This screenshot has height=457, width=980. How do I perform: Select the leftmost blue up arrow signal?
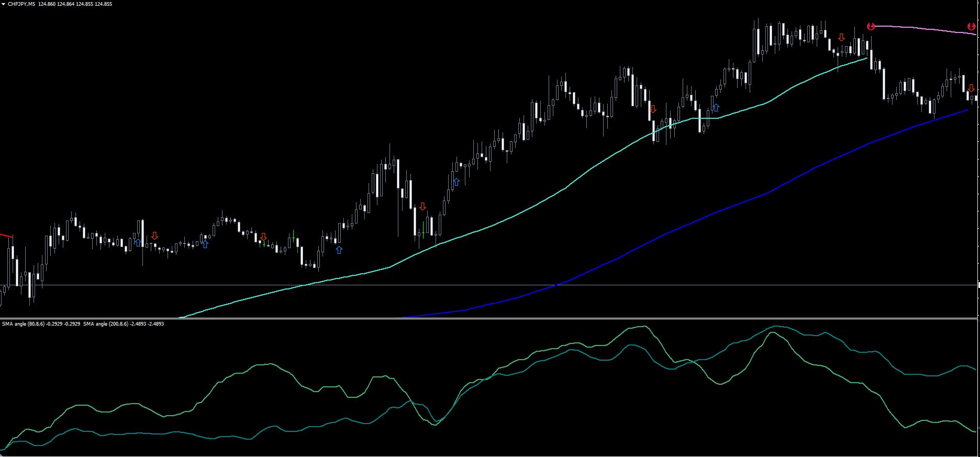[x=138, y=242]
